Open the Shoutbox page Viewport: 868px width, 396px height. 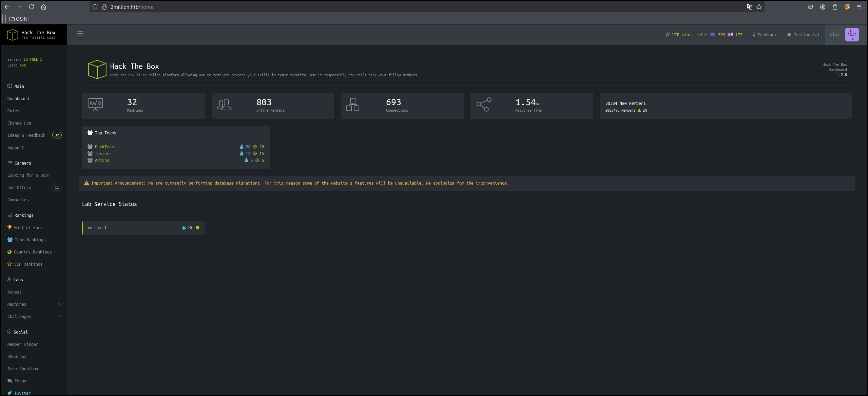[17, 357]
